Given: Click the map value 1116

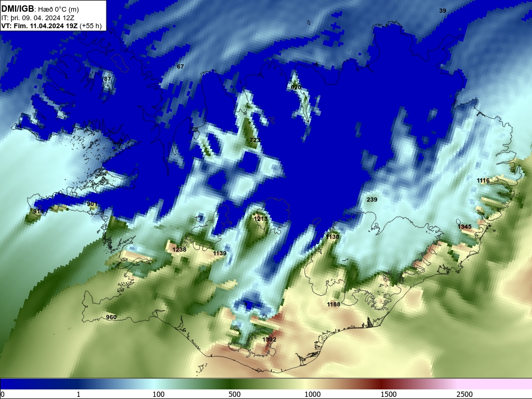Looking at the screenshot, I should click(483, 180).
